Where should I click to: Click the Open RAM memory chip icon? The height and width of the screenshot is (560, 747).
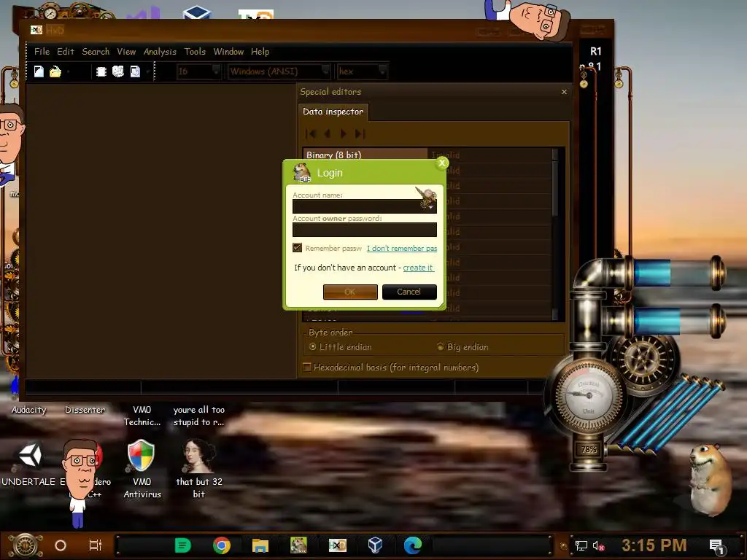[101, 71]
